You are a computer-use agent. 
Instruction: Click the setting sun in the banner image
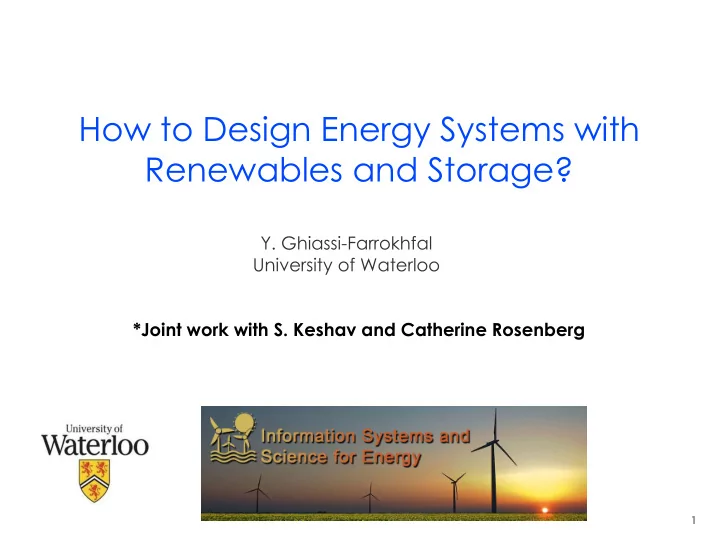pyautogui.click(x=545, y=510)
